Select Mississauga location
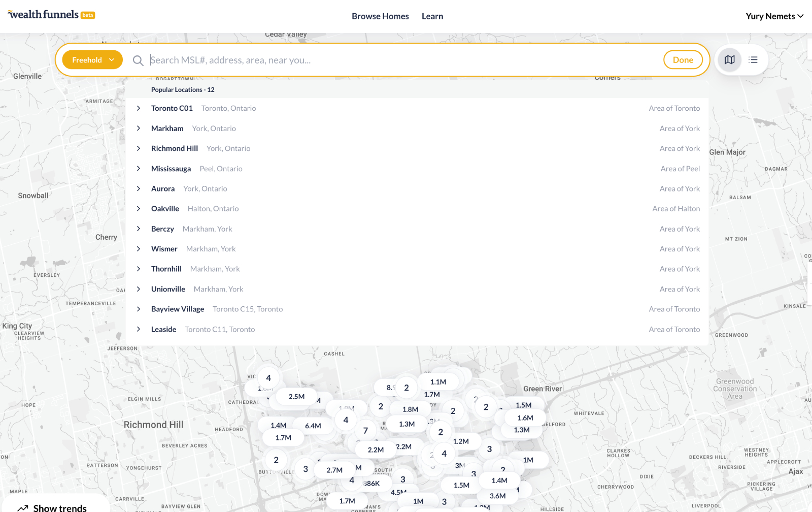Image resolution: width=812 pixels, height=512 pixels. pyautogui.click(x=417, y=169)
